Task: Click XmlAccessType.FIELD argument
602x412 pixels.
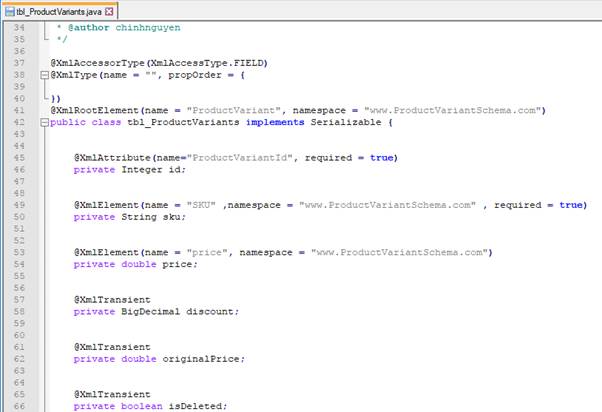Action: [207, 63]
